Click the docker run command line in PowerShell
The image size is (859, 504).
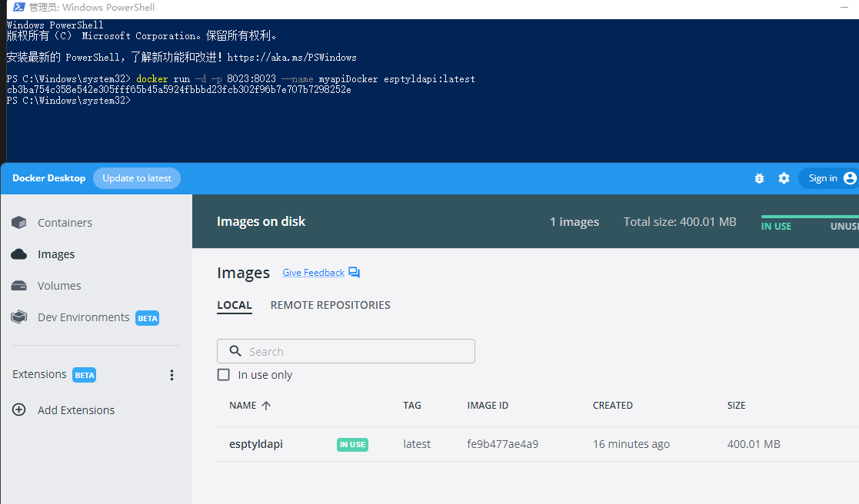pyautogui.click(x=306, y=79)
